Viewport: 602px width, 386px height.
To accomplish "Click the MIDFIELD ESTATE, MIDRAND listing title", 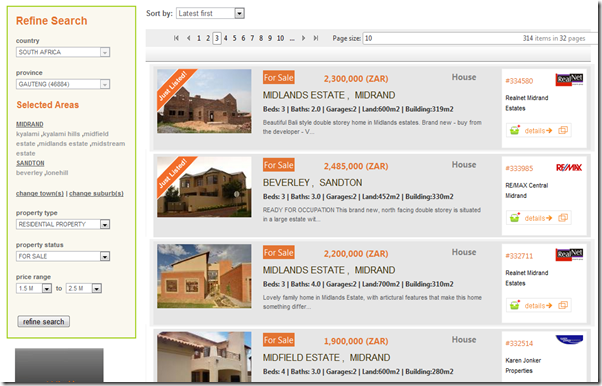I will pos(326,358).
